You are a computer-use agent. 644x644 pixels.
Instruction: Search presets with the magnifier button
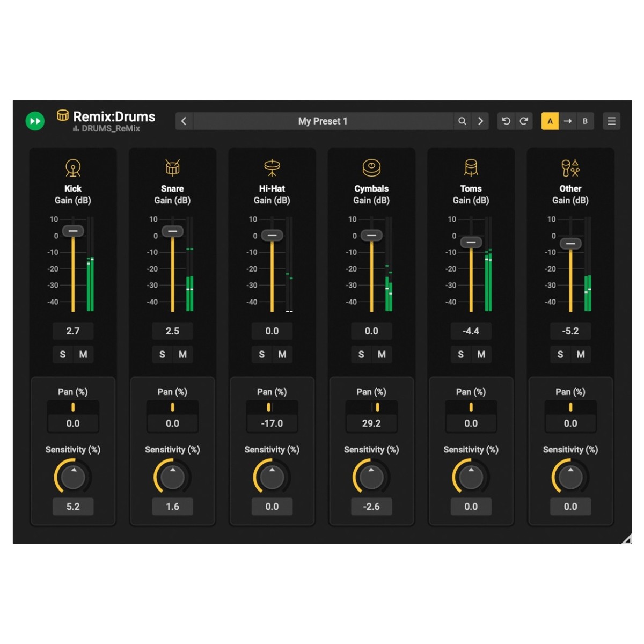tap(462, 121)
